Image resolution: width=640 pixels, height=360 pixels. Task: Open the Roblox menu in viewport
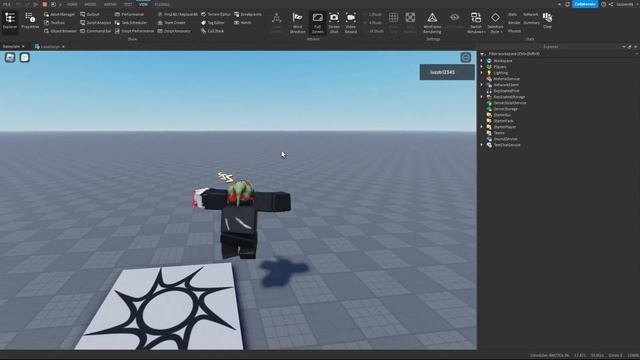pyautogui.click(x=10, y=58)
